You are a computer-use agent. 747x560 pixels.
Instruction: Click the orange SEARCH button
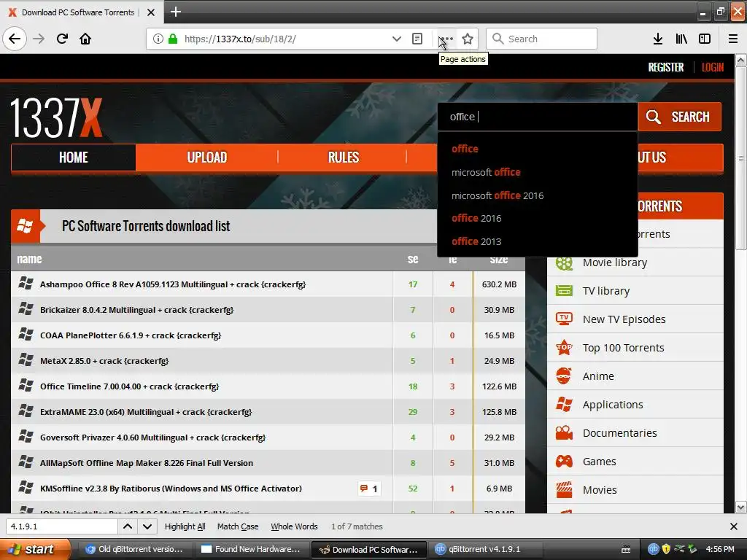(x=680, y=117)
